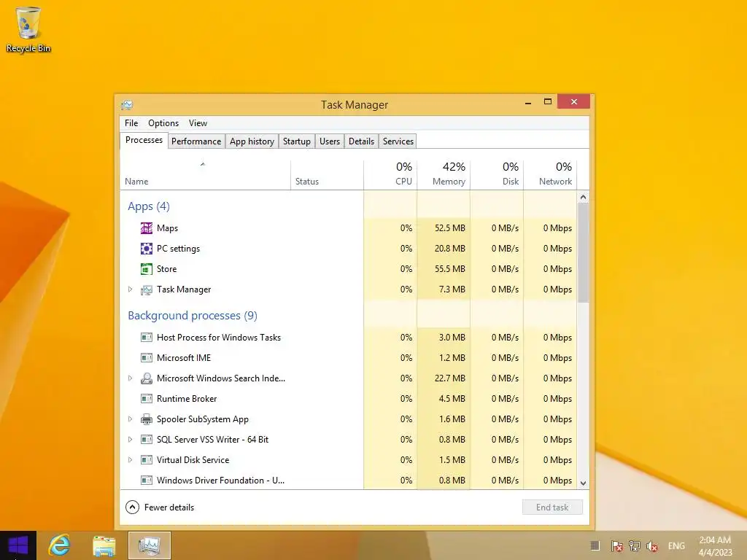Click the Microsoft IME process icon

(146, 357)
